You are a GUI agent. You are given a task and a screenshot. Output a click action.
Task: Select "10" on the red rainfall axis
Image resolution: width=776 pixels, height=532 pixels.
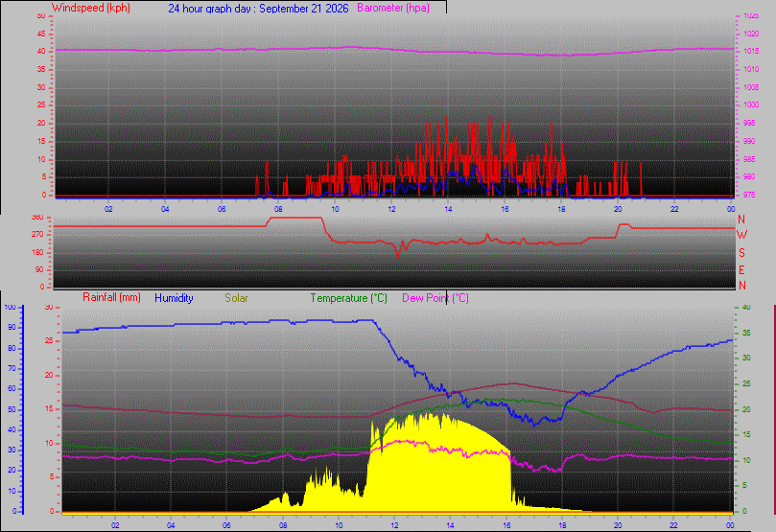coord(49,444)
